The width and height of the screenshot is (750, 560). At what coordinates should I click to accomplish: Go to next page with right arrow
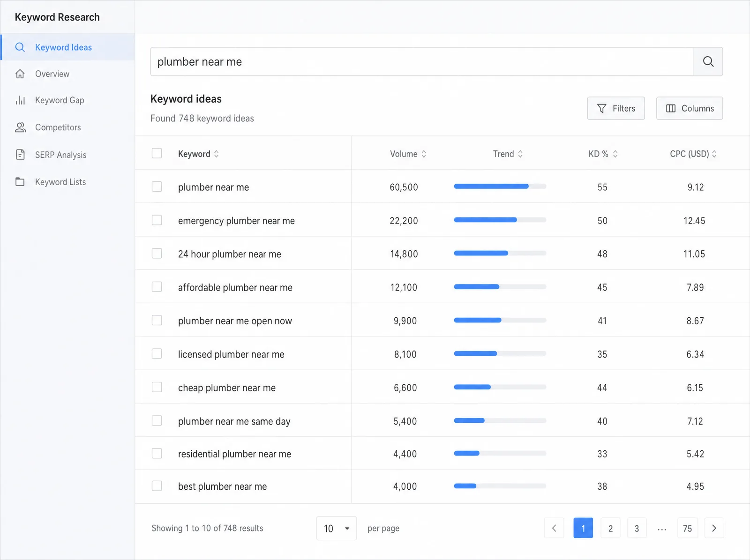click(x=714, y=528)
